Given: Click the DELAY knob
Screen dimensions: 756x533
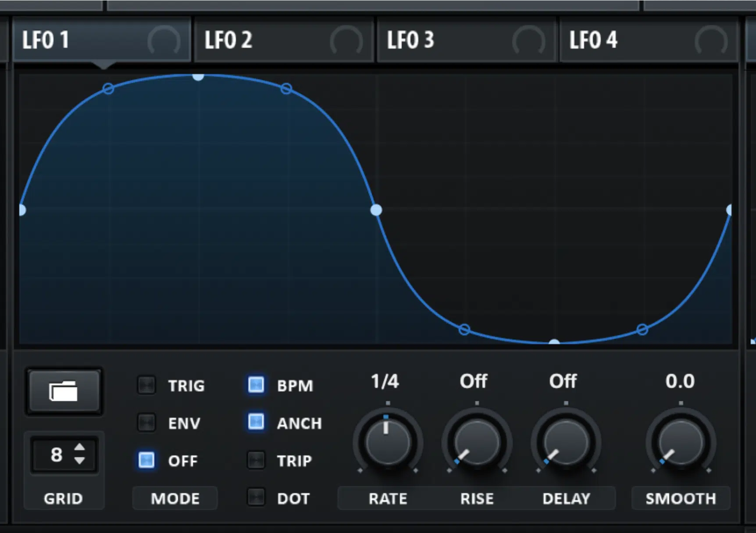Looking at the screenshot, I should point(566,442).
